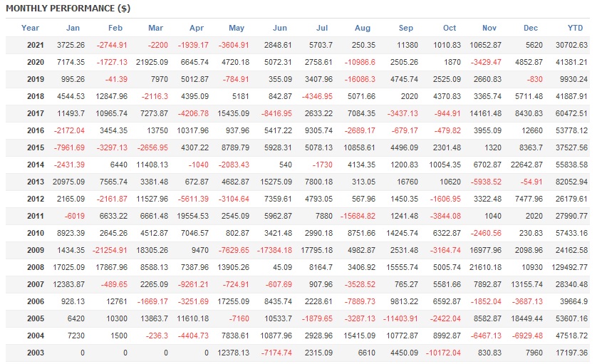Click the Jan column header
Screen dimensions: 597x364
[73, 28]
